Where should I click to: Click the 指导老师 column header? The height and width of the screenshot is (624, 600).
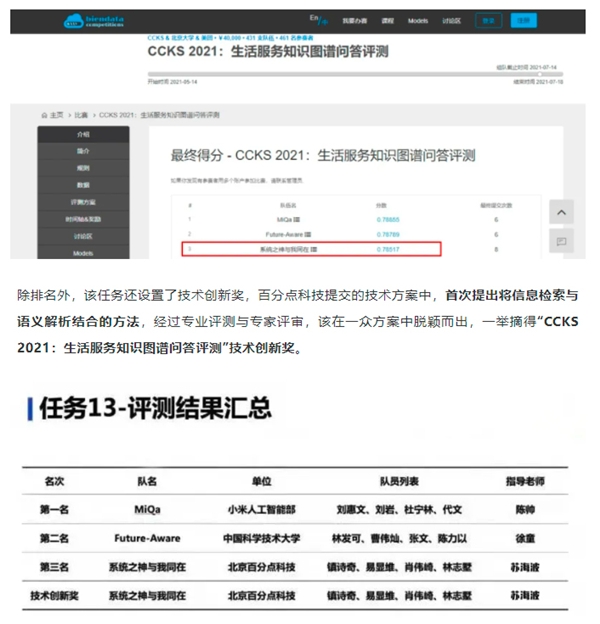[525, 482]
